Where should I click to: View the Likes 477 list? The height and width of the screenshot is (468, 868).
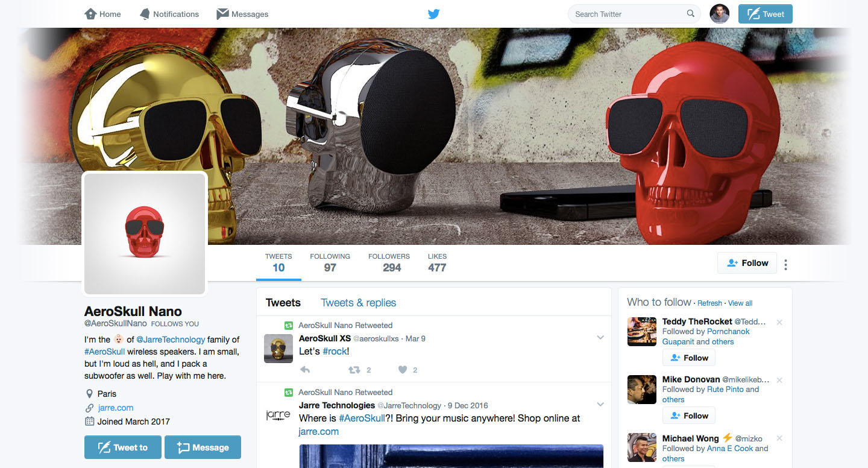coord(437,263)
